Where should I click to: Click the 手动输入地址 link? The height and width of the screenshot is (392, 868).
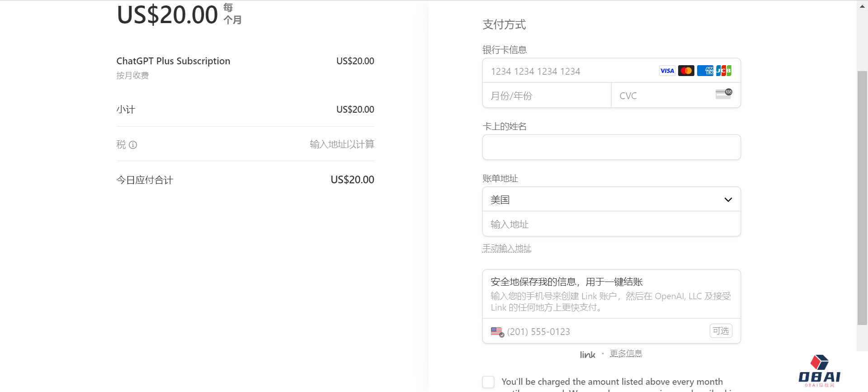[x=506, y=248]
